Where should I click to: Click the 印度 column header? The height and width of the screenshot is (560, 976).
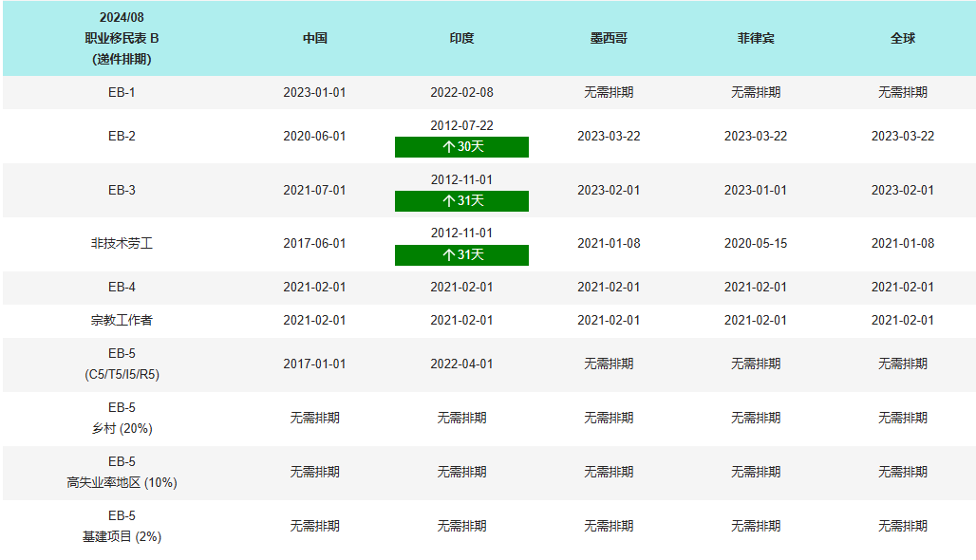click(461, 39)
